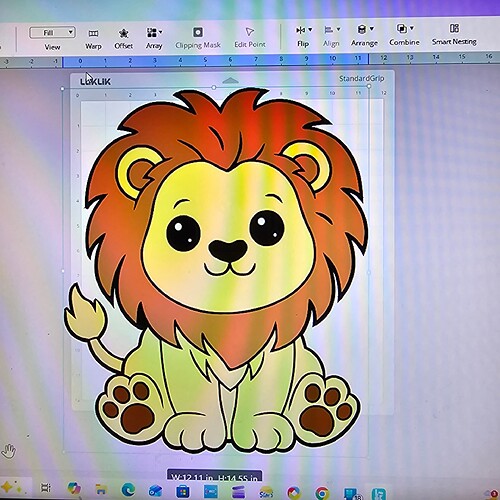Image resolution: width=500 pixels, height=500 pixels.
Task: Select the hand pan tool
Action: pyautogui.click(x=8, y=451)
